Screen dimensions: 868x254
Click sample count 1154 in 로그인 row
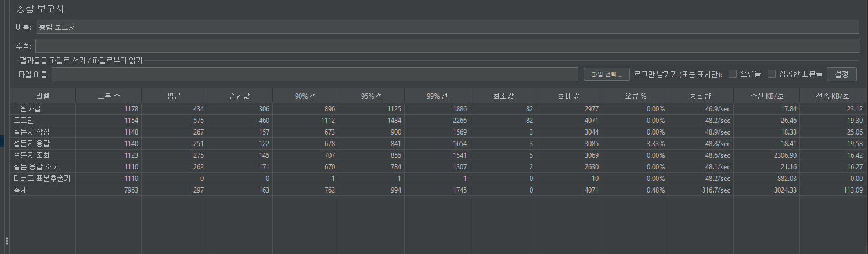[131, 120]
